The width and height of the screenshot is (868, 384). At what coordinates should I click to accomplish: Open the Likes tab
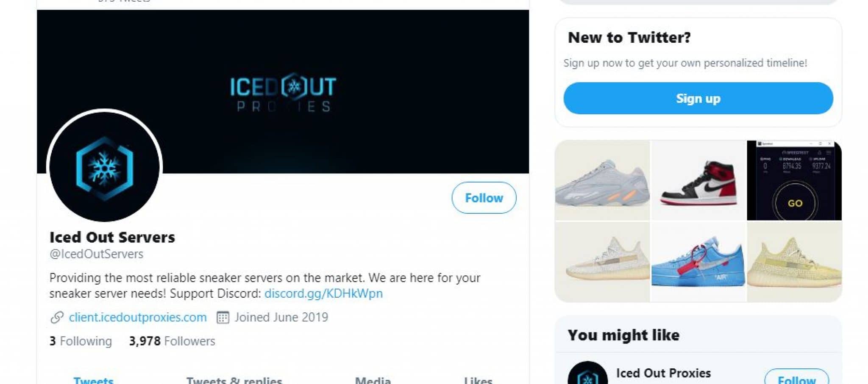click(478, 380)
